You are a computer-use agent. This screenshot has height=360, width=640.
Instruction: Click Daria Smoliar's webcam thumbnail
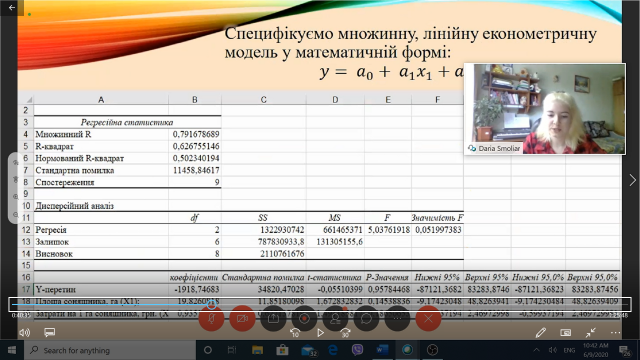544,109
